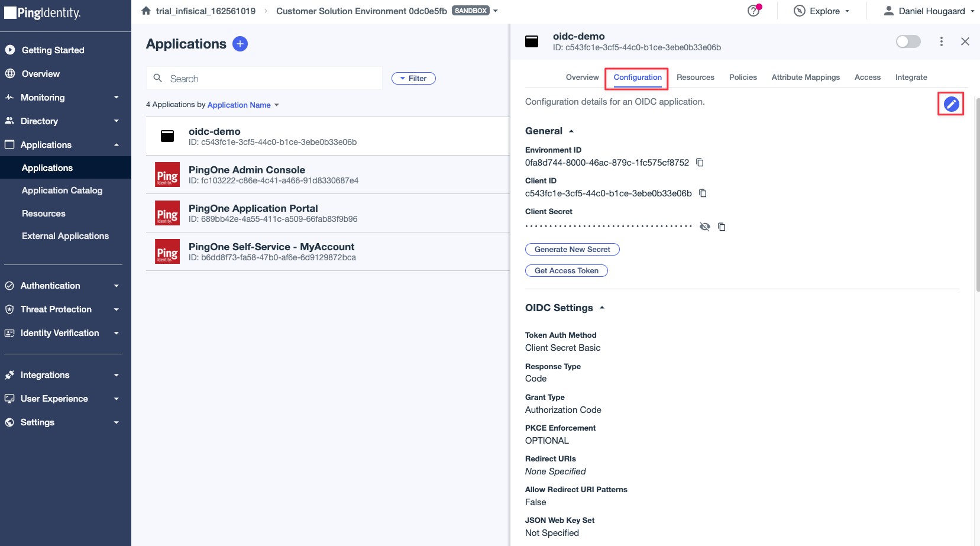Switch to the Configuration tab
980x546 pixels.
[x=638, y=77]
